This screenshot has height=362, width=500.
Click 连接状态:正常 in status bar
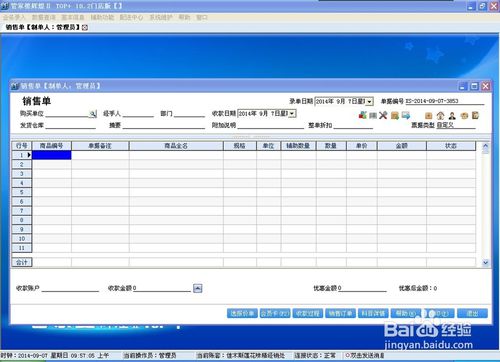(315, 356)
